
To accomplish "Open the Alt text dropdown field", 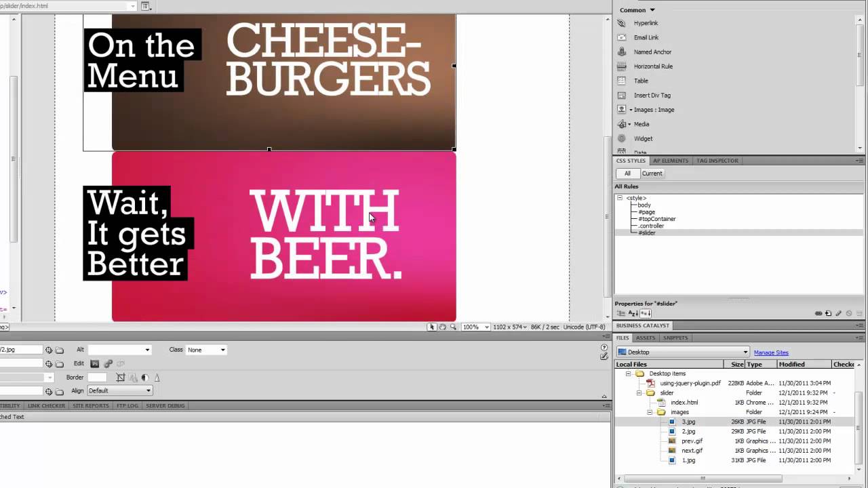I will coord(119,350).
